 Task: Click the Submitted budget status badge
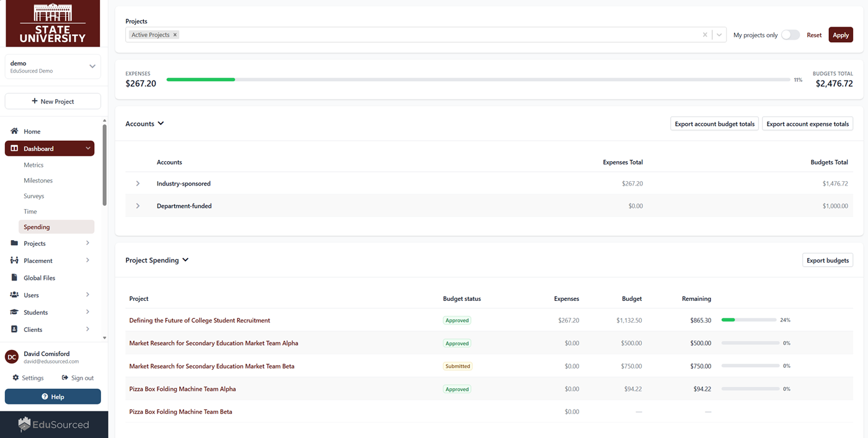tap(458, 366)
